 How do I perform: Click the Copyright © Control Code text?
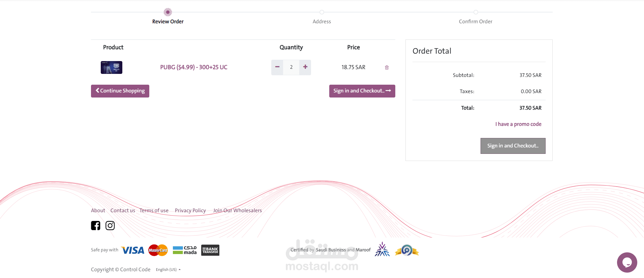[x=121, y=270]
